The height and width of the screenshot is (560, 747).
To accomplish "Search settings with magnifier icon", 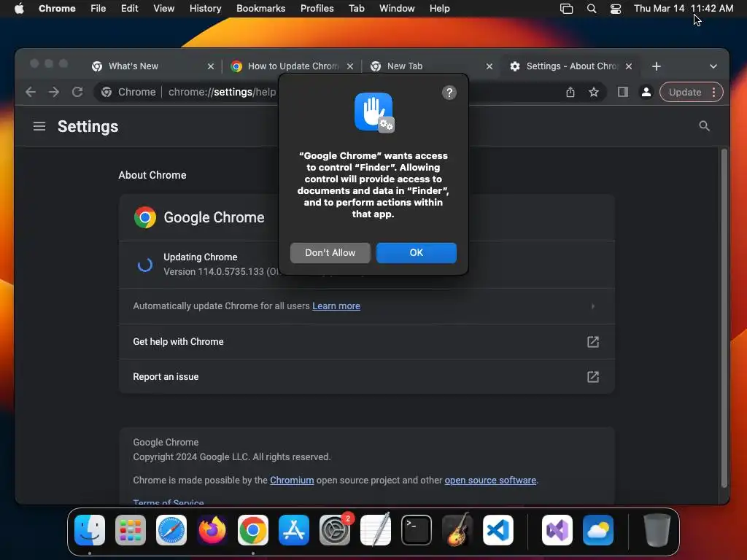I will (704, 126).
